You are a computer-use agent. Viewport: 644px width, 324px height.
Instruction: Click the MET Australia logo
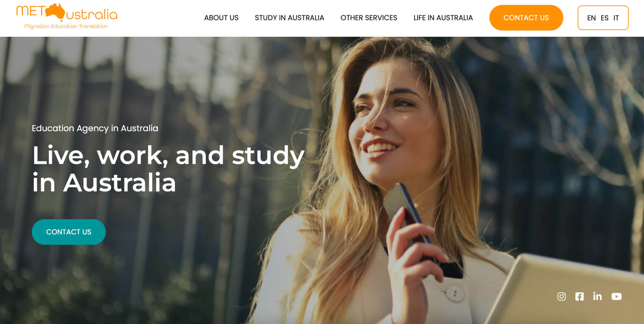pyautogui.click(x=67, y=16)
